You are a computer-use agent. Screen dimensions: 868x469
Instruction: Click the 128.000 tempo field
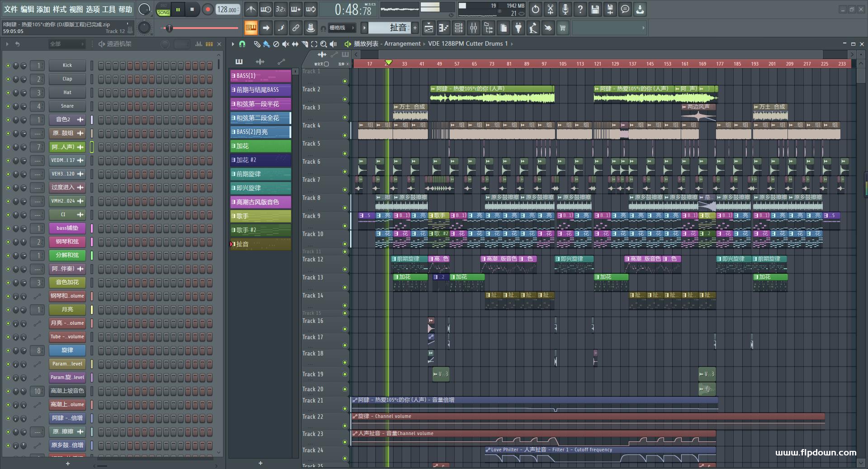(x=228, y=9)
